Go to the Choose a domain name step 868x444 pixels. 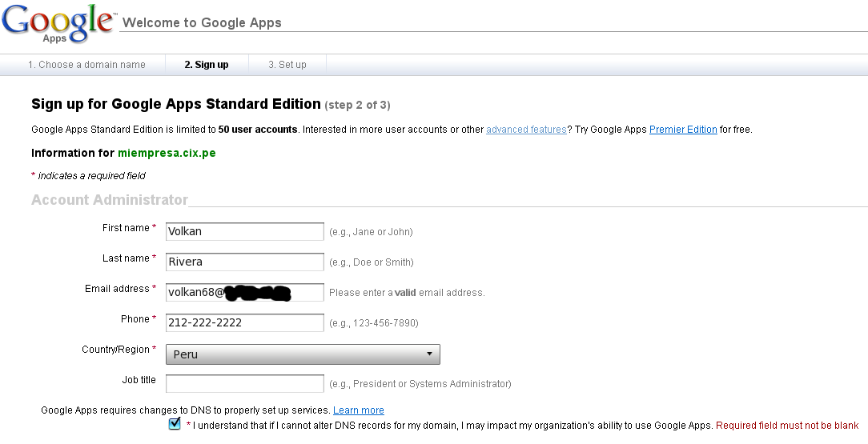(x=86, y=65)
